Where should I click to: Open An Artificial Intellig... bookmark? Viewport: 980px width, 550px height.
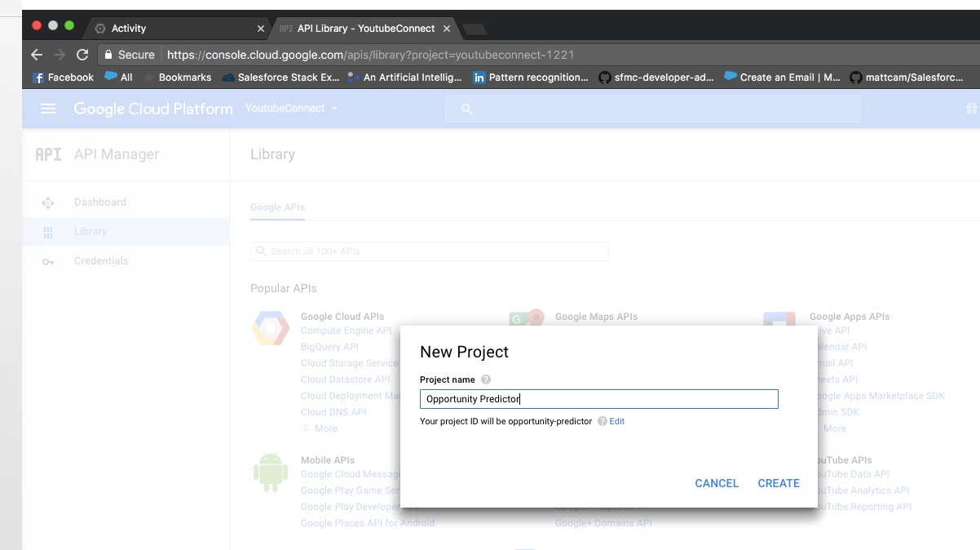(405, 78)
